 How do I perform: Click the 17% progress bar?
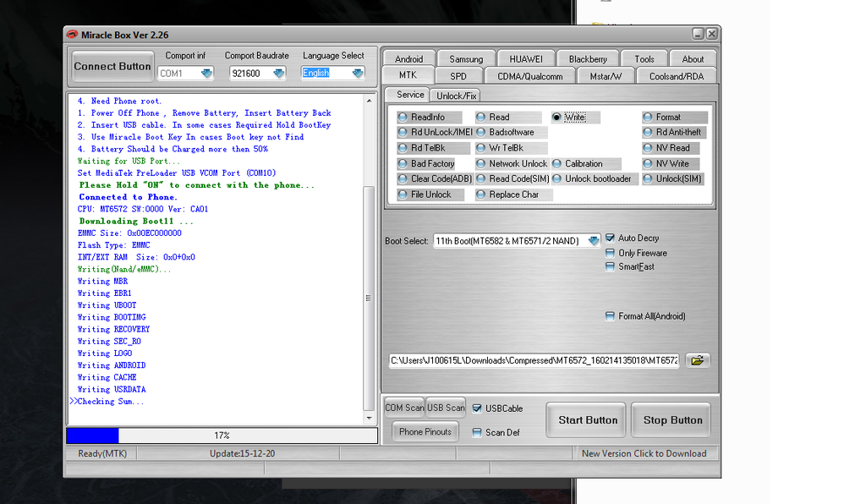coord(222,436)
